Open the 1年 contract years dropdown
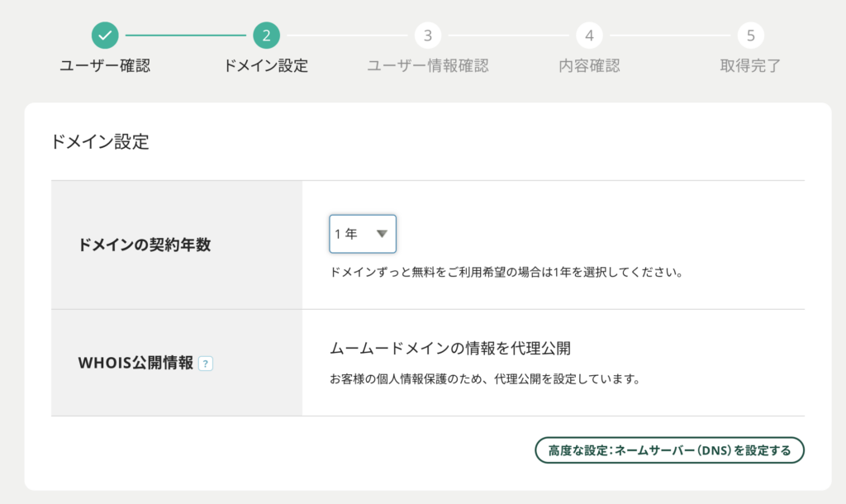 [363, 234]
